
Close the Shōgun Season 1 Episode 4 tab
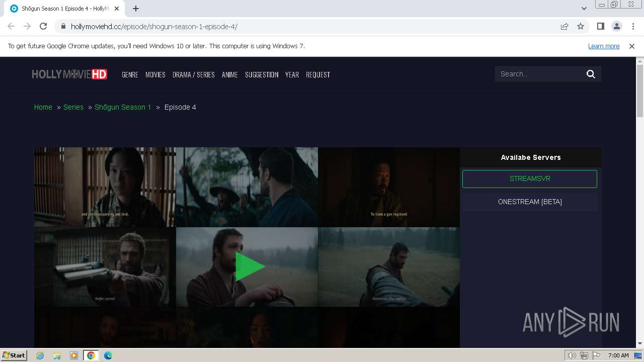tap(117, 9)
